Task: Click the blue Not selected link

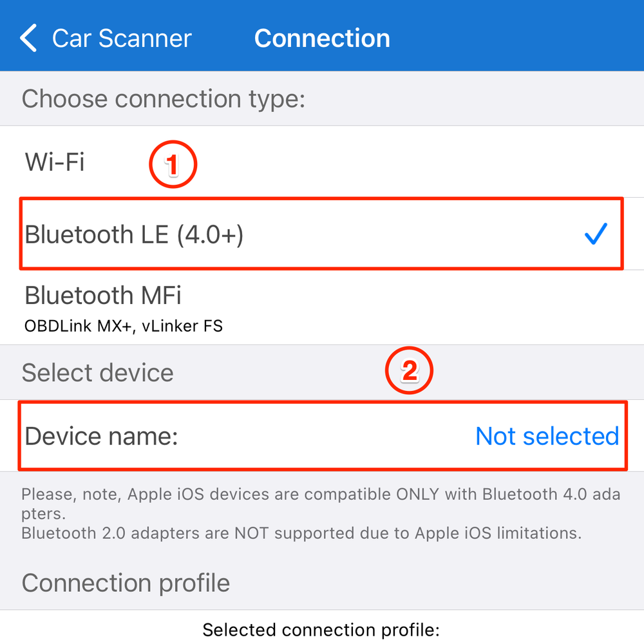Action: pos(547,436)
